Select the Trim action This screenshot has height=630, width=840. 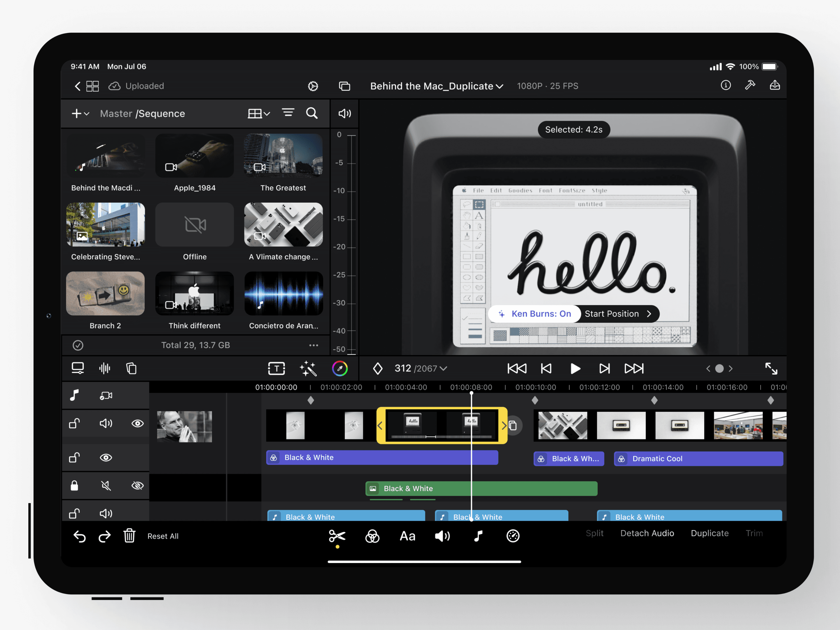click(x=754, y=533)
